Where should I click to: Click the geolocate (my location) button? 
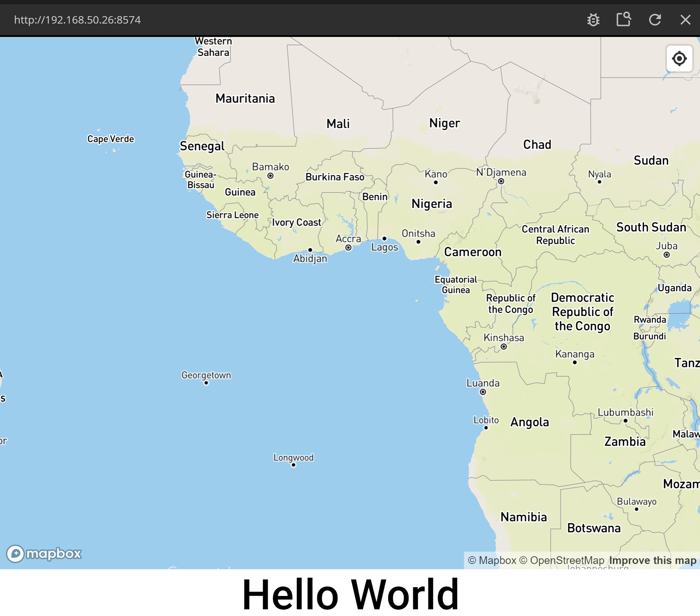679,58
